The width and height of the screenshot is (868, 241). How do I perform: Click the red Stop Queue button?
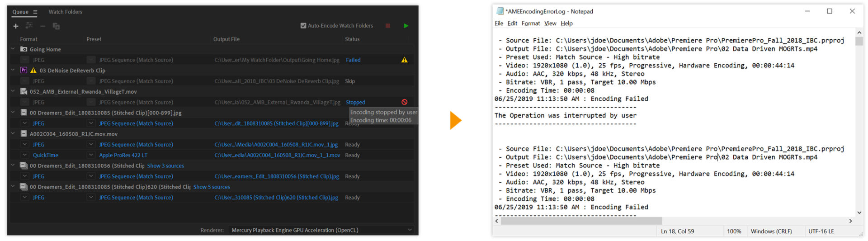click(388, 26)
